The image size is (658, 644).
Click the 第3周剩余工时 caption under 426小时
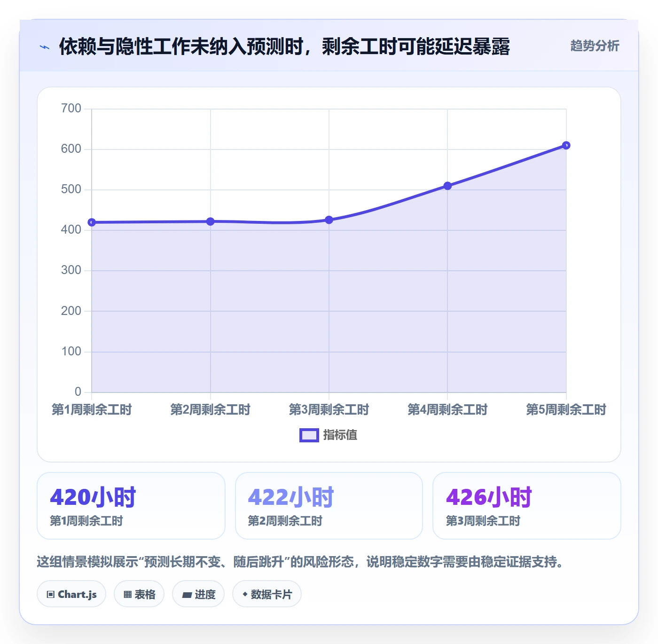click(483, 521)
